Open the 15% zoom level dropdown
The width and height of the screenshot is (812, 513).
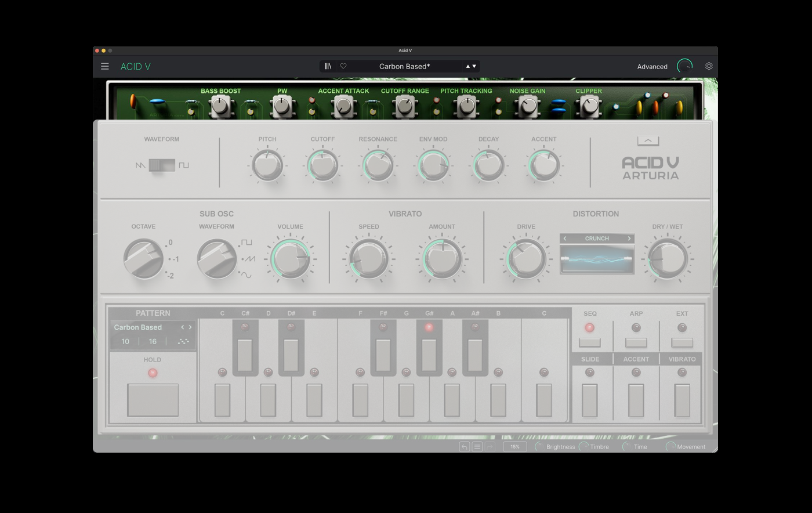coord(515,446)
